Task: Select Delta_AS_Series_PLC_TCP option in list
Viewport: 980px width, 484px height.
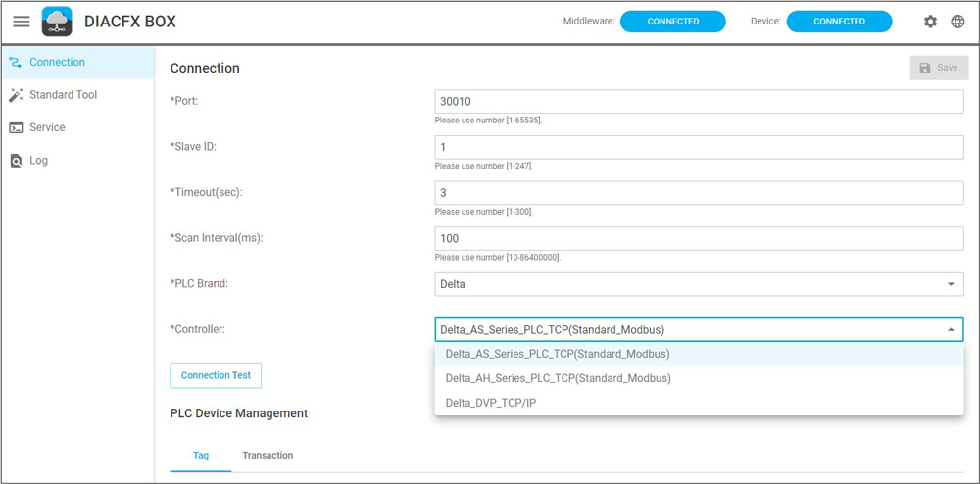Action: point(558,354)
